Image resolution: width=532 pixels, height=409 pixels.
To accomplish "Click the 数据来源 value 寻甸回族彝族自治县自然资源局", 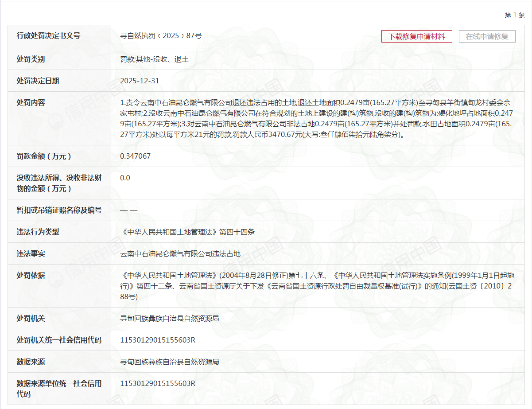I will click(170, 362).
